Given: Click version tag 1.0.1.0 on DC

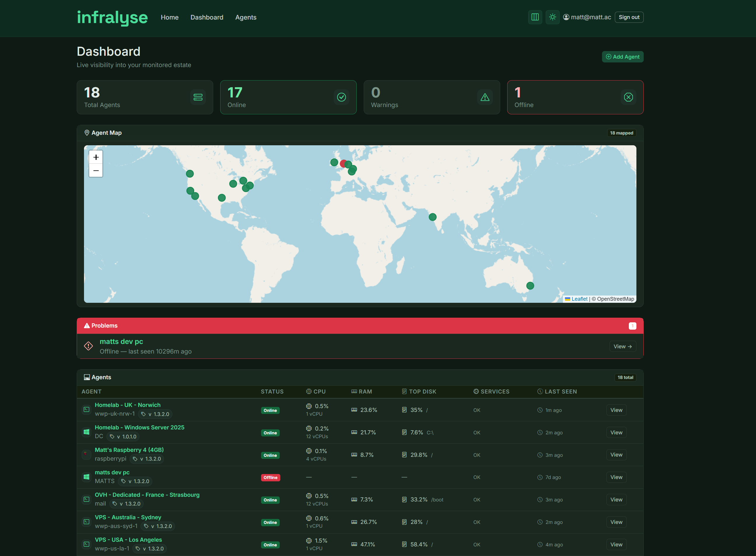Looking at the screenshot, I should tap(123, 436).
